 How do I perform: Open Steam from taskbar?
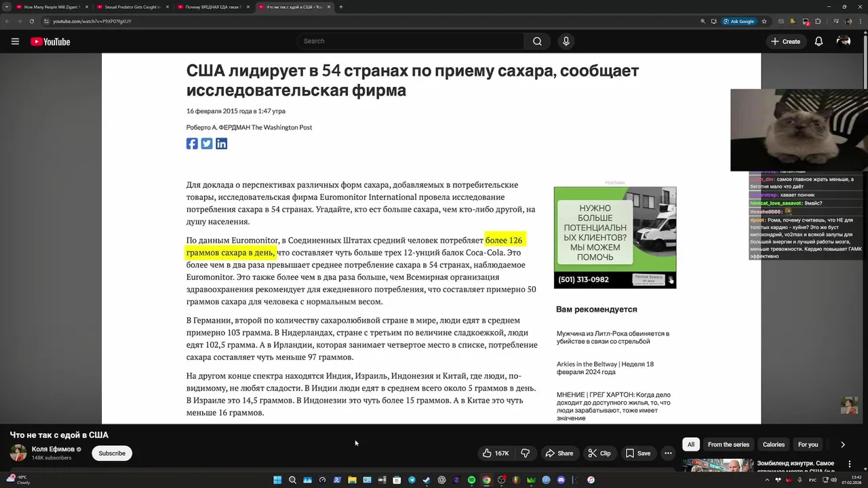click(427, 480)
